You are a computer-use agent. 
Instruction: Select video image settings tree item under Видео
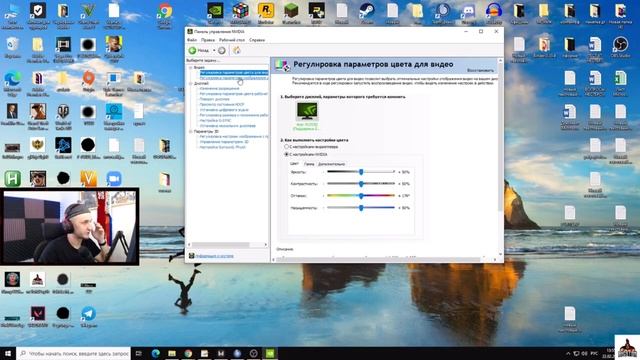[x=234, y=78]
